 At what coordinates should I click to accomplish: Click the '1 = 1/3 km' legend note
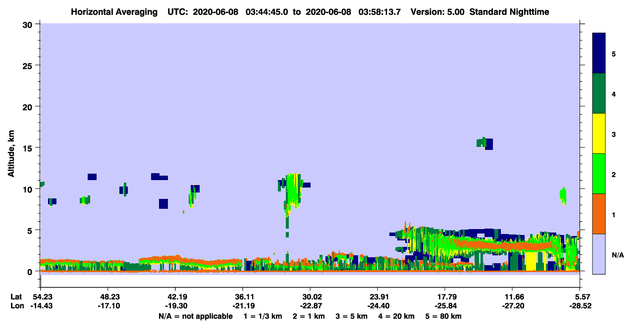pos(264,316)
